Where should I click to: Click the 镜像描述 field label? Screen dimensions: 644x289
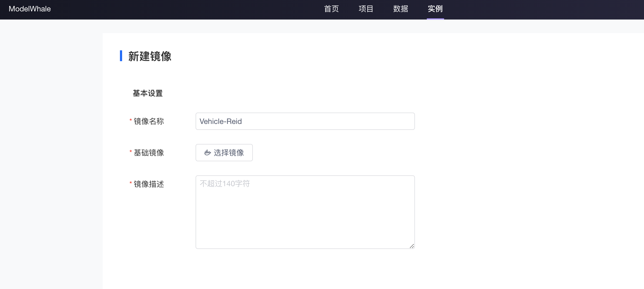tap(149, 184)
